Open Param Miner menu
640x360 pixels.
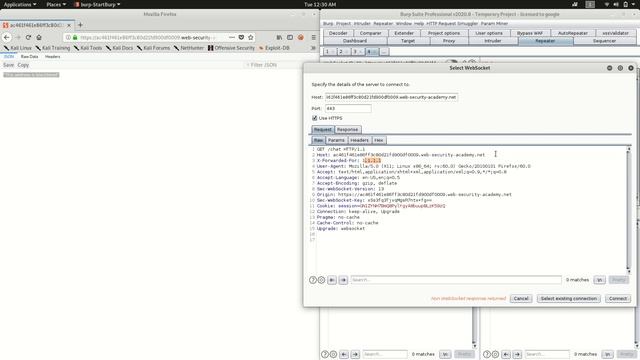[x=494, y=24]
